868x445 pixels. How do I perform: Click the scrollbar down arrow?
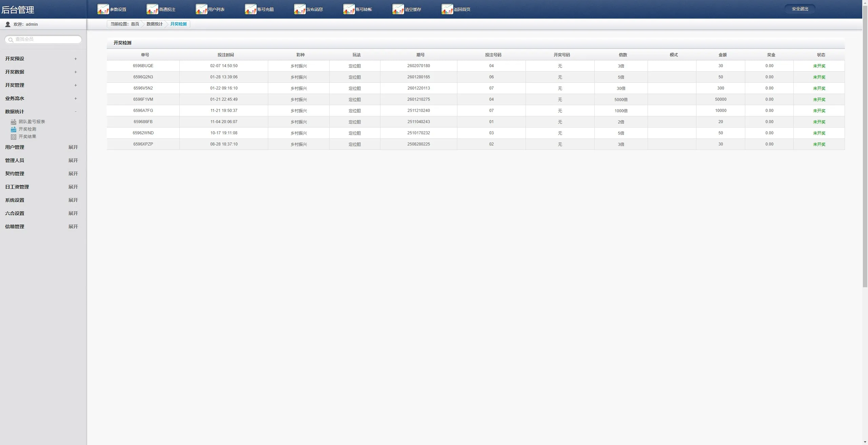tap(865, 442)
